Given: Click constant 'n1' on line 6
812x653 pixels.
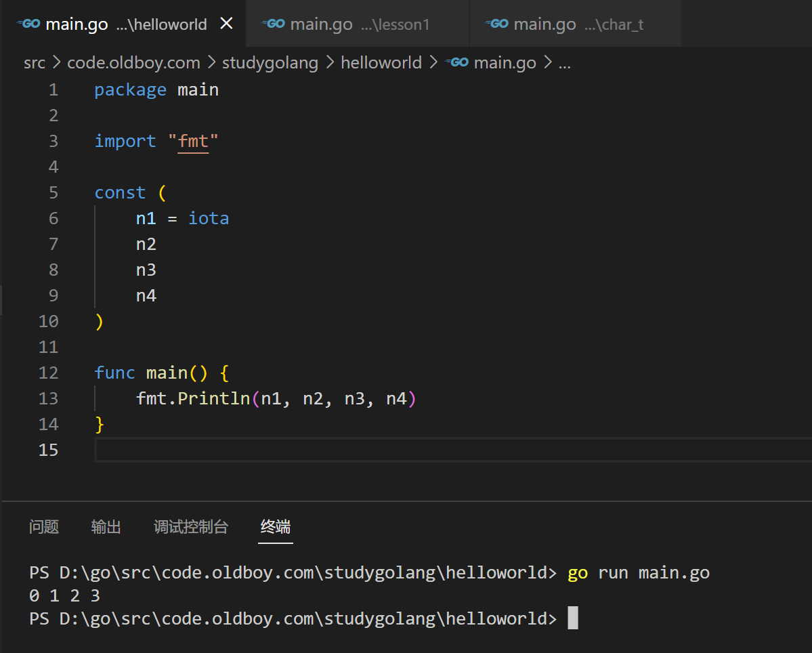Looking at the screenshot, I should 146,219.
